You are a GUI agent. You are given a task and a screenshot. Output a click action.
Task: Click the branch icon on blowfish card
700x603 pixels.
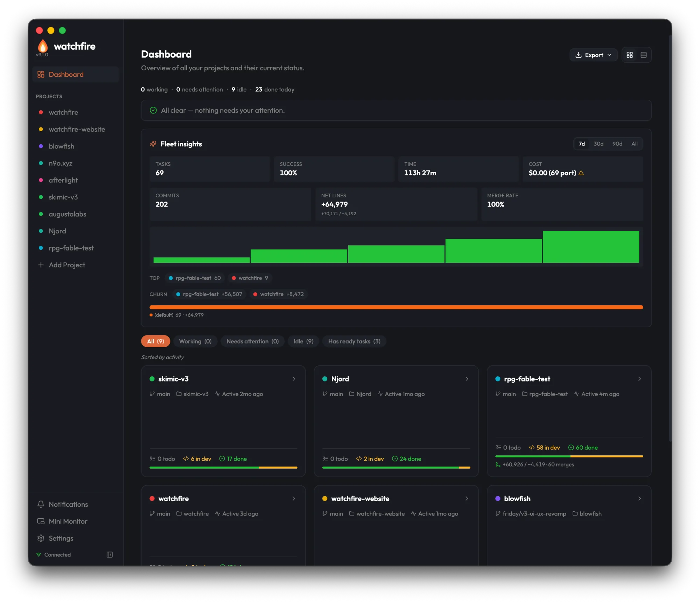point(498,513)
